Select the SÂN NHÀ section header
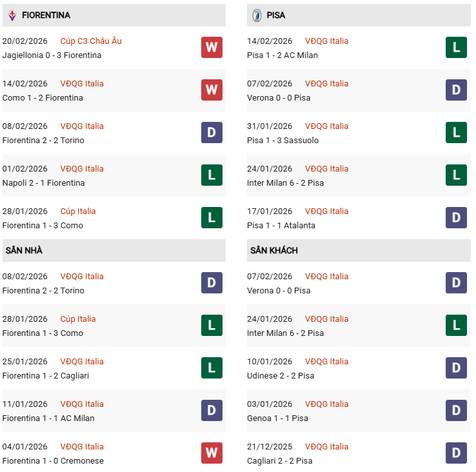 click(x=24, y=250)
